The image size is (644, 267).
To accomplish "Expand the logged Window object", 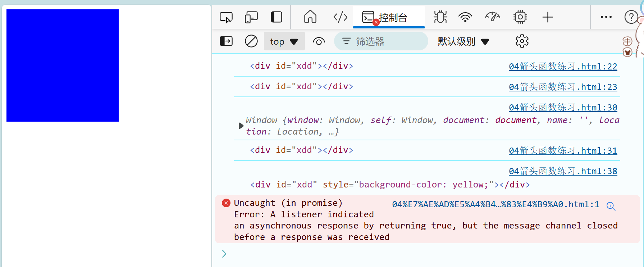I will 241,126.
